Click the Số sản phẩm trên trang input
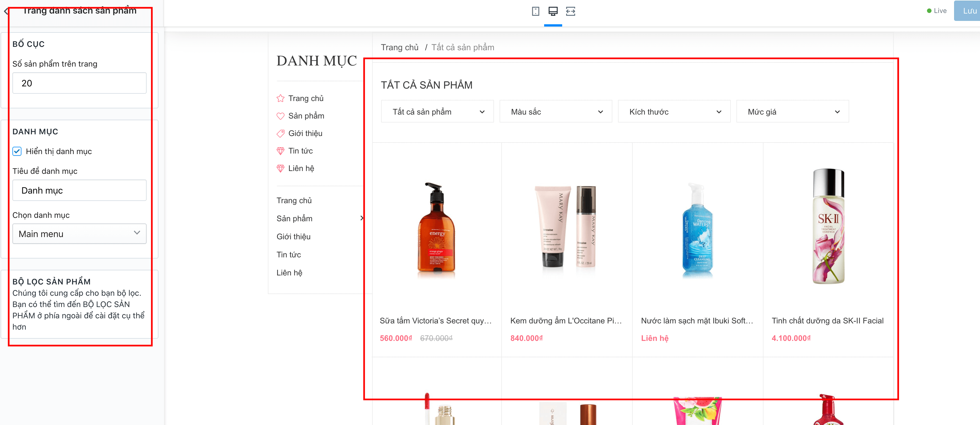This screenshot has height=425, width=980. coord(80,83)
